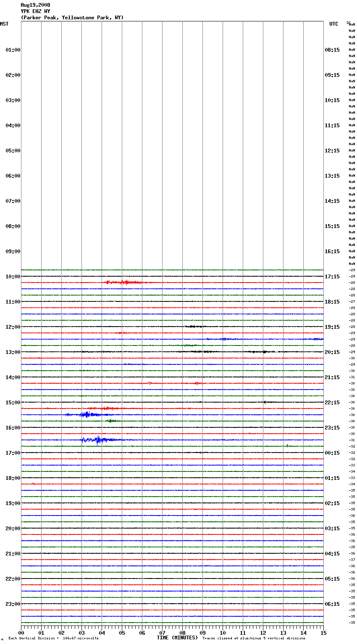Click the MST column header
The height and width of the screenshot is (644, 357).
click(x=4, y=24)
